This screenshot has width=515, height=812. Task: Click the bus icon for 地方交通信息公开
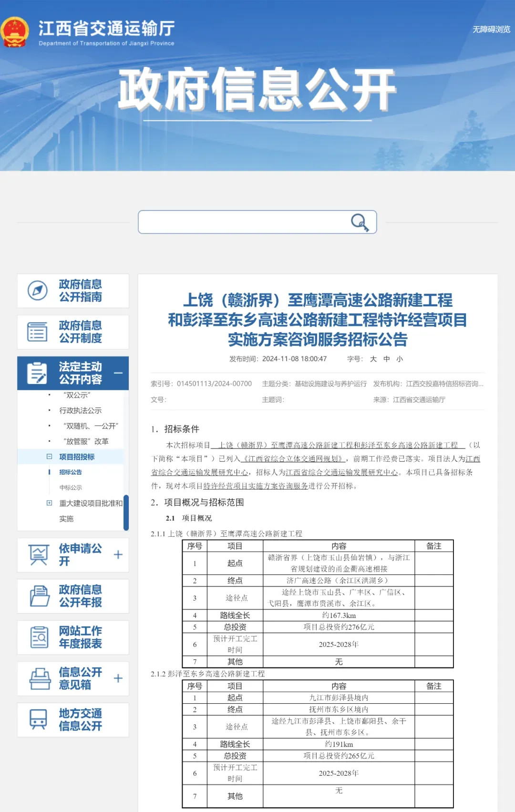click(x=39, y=719)
